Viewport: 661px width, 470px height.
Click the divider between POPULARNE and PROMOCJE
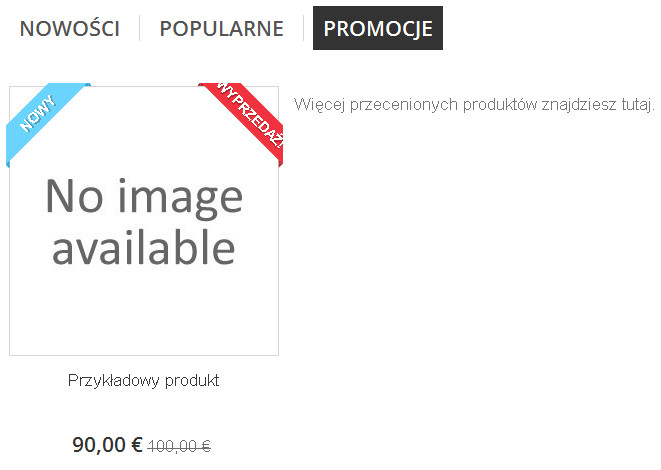[x=303, y=28]
